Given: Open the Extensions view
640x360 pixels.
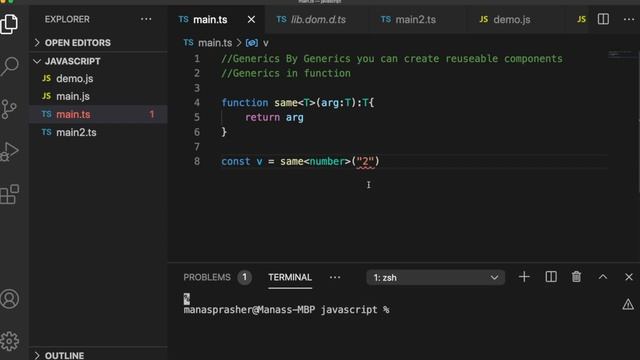Looking at the screenshot, I should click(9, 194).
